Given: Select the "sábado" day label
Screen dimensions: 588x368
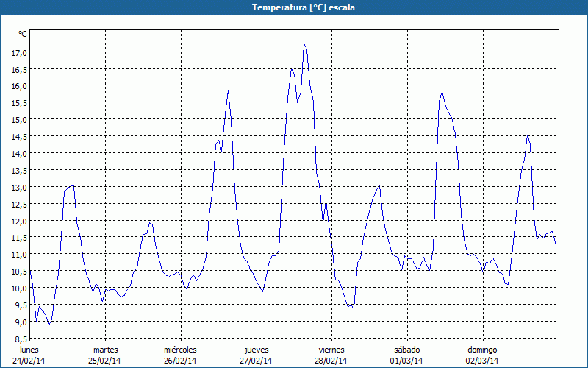Looking at the screenshot, I should click(406, 350).
